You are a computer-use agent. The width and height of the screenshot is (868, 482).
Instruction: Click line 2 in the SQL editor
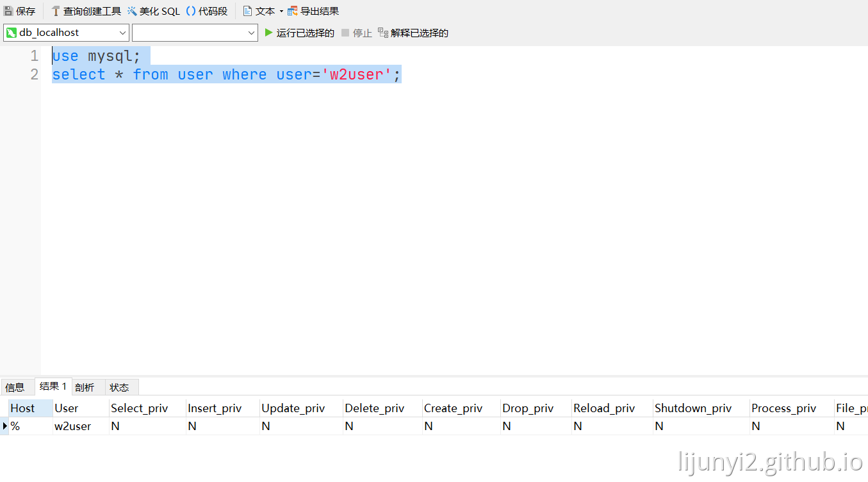tap(226, 75)
